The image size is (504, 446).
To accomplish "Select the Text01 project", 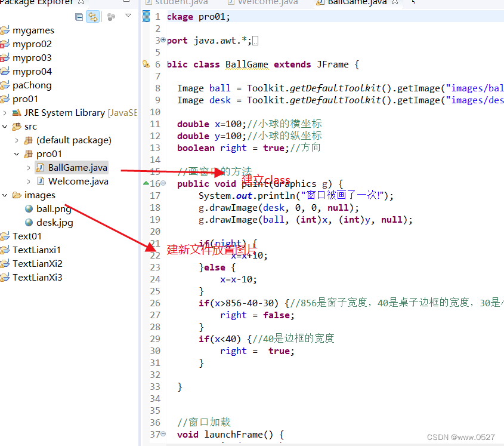I will pyautogui.click(x=27, y=236).
